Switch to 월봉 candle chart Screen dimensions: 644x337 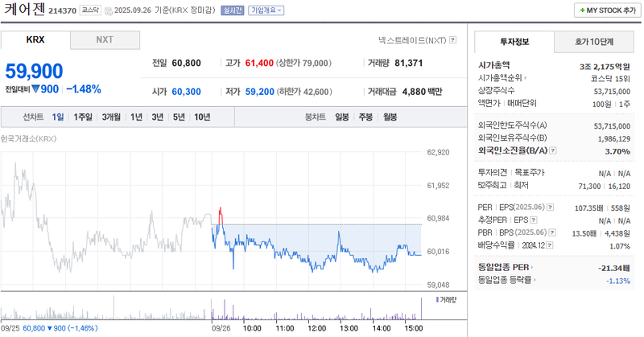pos(390,117)
